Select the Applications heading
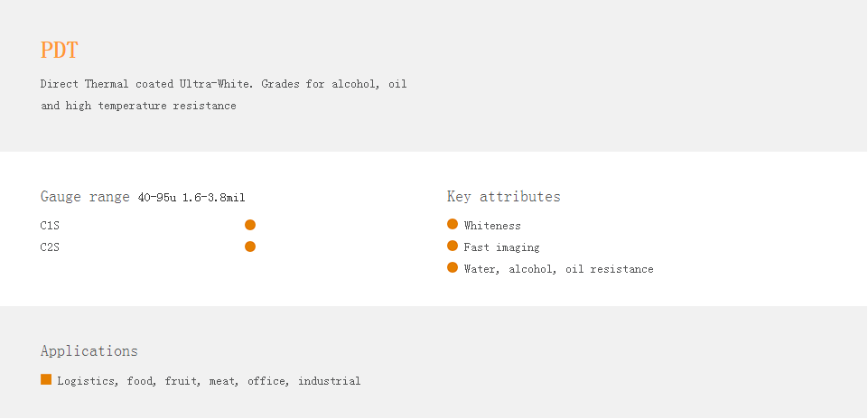This screenshot has height=419, width=868. [x=89, y=351]
